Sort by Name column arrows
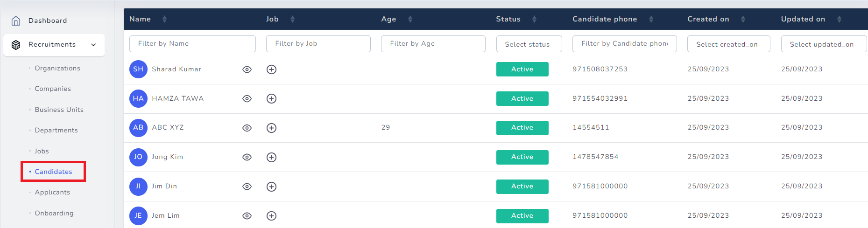Viewport: 868px width, 228px height. [164, 19]
